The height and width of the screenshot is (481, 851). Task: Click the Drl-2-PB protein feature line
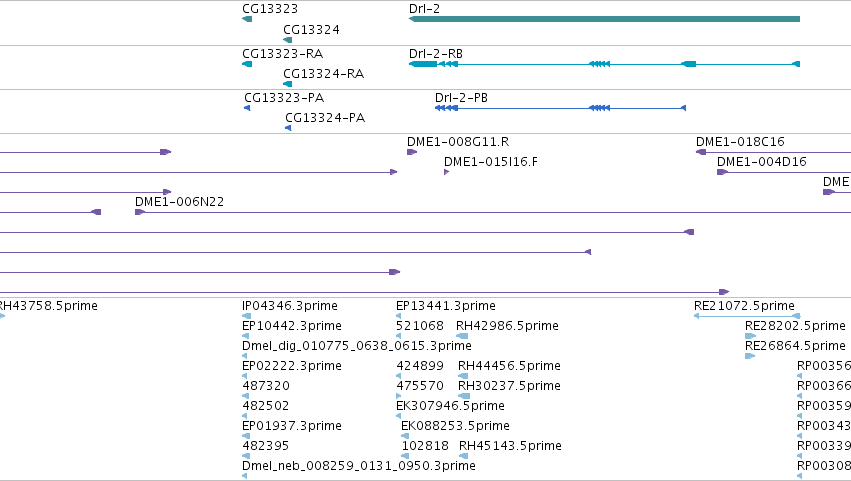point(560,108)
